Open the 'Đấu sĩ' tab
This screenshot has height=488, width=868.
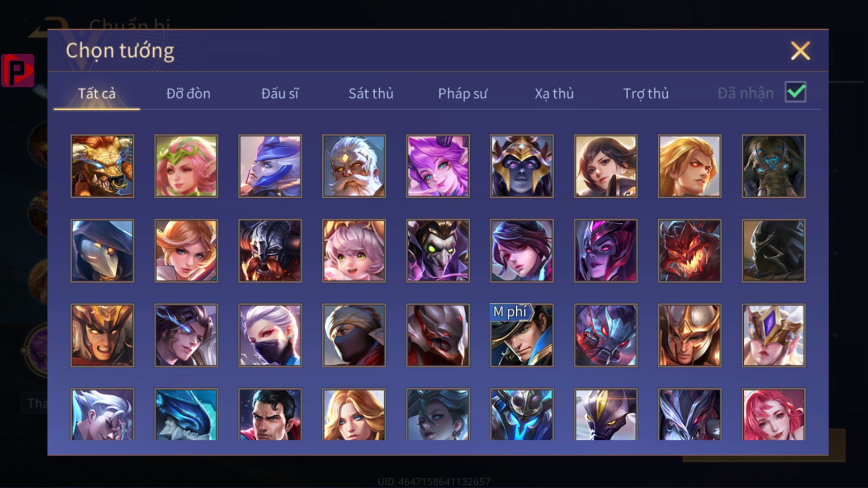coord(280,94)
